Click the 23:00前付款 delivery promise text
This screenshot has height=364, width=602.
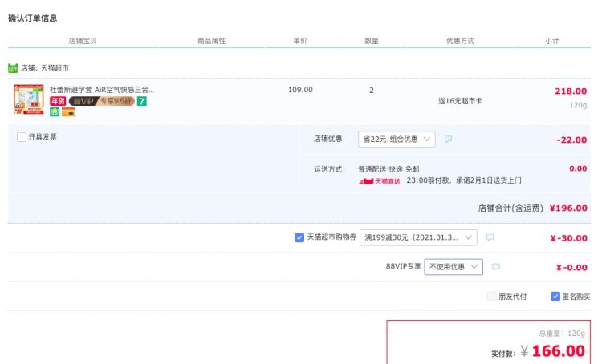coord(464,180)
